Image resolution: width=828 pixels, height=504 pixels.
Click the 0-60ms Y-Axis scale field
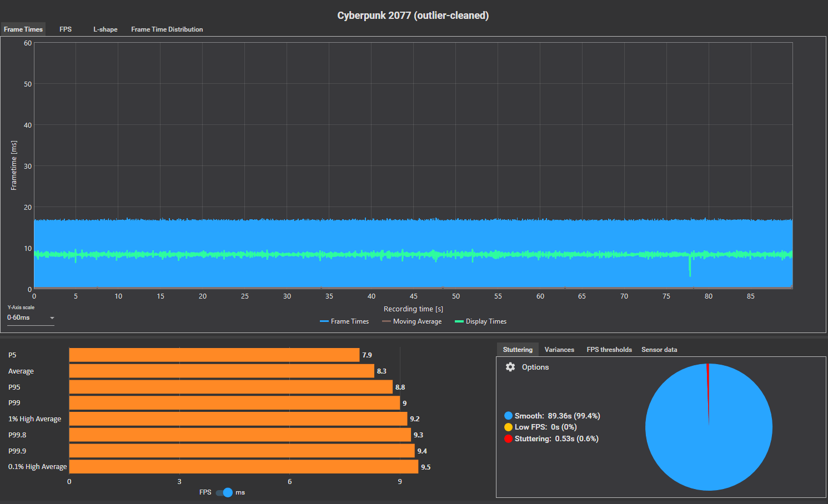click(25, 317)
